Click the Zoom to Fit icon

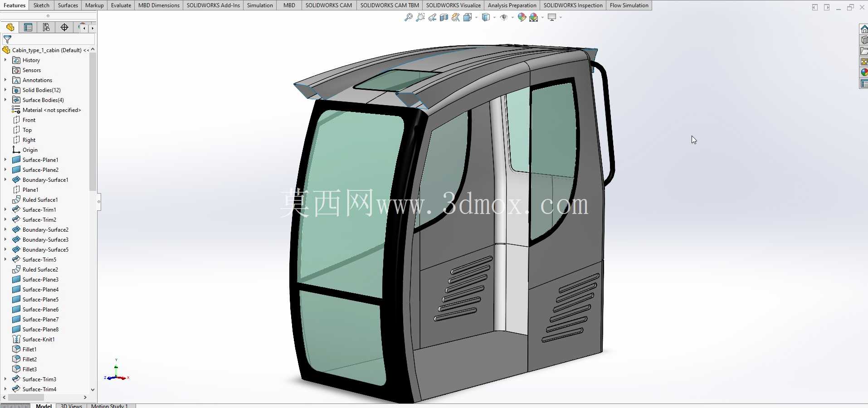(409, 17)
